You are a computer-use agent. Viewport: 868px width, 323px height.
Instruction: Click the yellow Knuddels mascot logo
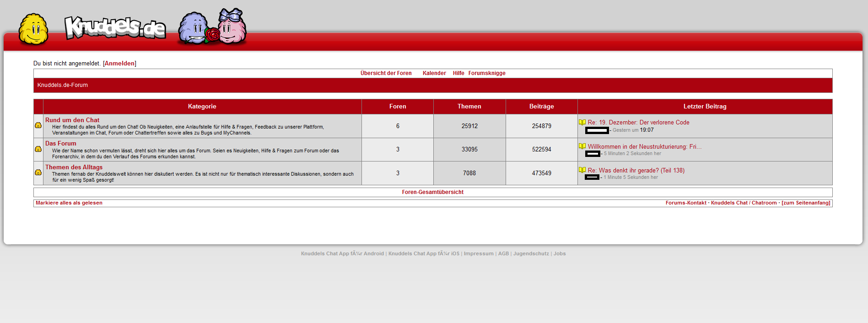pos(33,29)
